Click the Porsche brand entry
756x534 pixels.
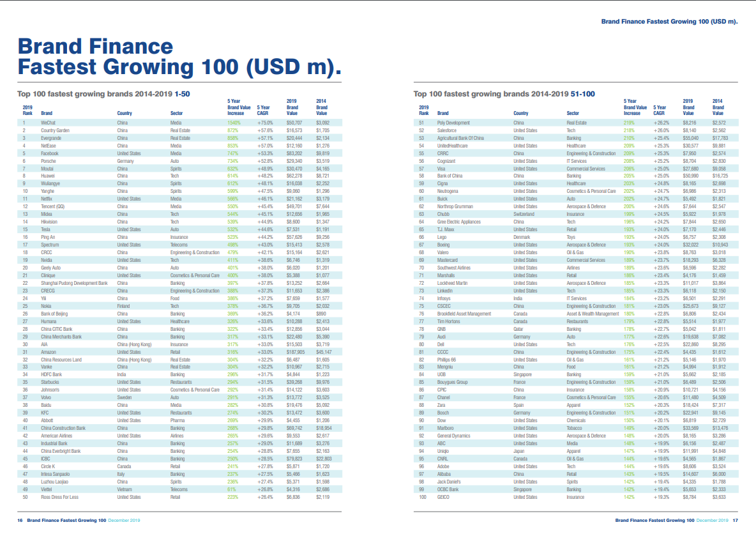click(x=49, y=161)
